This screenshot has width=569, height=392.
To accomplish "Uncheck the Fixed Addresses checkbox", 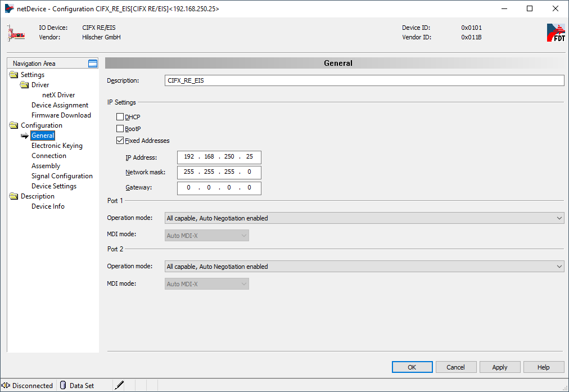I will [x=120, y=141].
